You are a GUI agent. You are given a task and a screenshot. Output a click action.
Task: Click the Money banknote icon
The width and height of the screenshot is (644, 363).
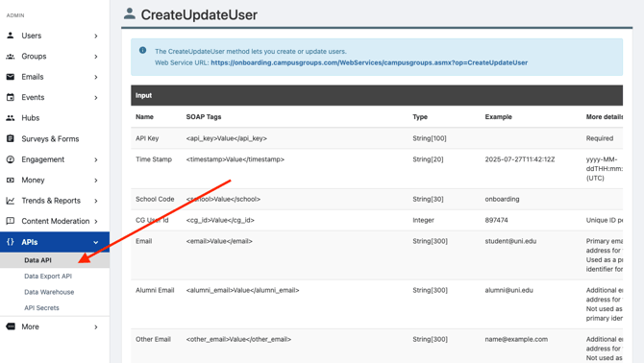pos(11,180)
